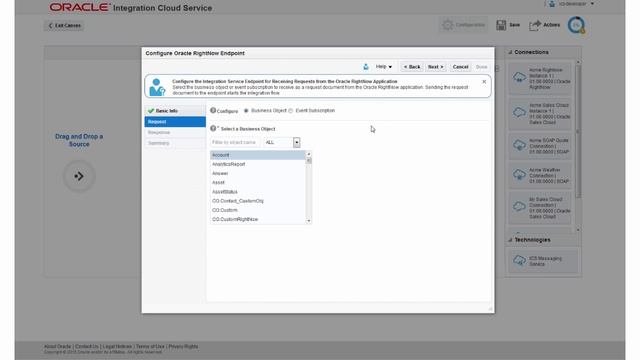Click the Exit Canvas button
Viewport: 640px width, 360px height.
64,25
